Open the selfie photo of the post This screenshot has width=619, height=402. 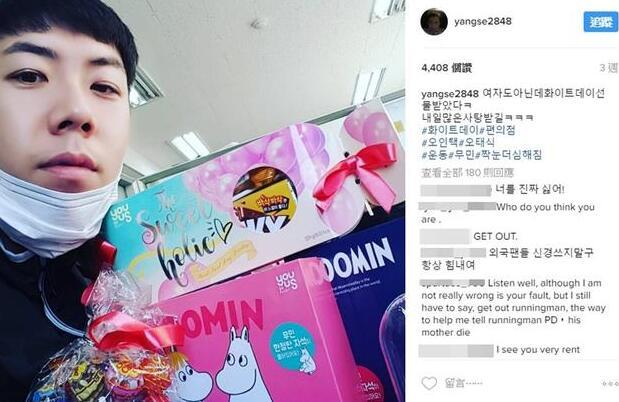click(202, 201)
